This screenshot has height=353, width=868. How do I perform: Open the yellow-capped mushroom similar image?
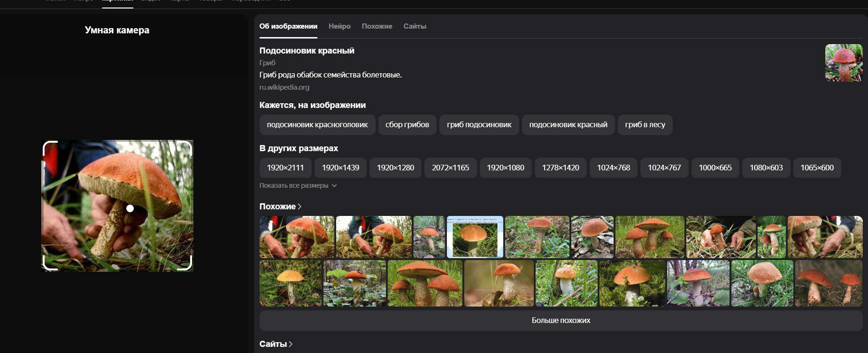coord(291,284)
